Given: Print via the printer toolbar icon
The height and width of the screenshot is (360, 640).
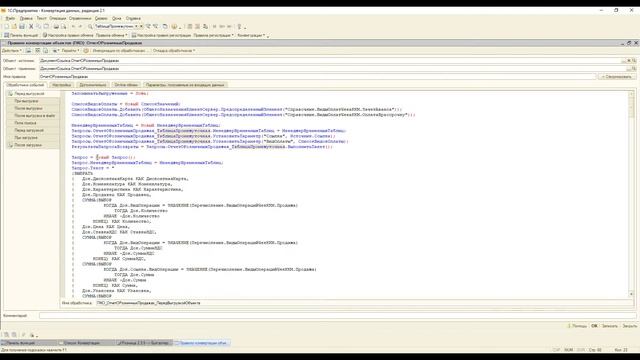Looking at the screenshot, I should pos(56,27).
